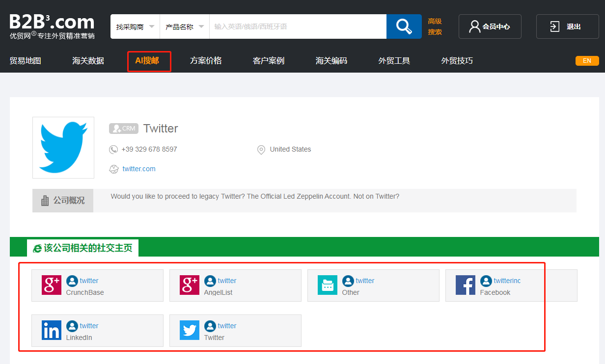Click the Twitter company name heading
Screen dimensions: 605x364
pos(161,129)
